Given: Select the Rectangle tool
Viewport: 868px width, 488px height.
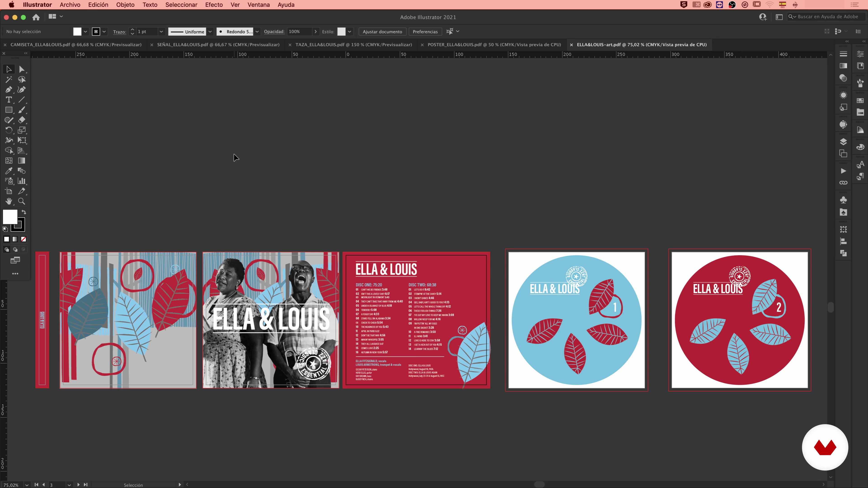Looking at the screenshot, I should pyautogui.click(x=9, y=110).
